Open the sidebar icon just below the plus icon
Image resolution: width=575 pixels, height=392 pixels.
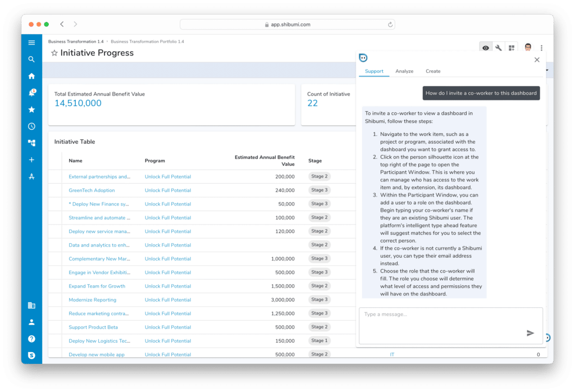pyautogui.click(x=31, y=176)
